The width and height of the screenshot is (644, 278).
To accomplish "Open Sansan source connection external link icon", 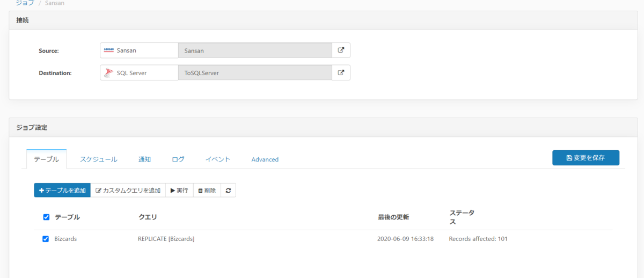I will (341, 50).
